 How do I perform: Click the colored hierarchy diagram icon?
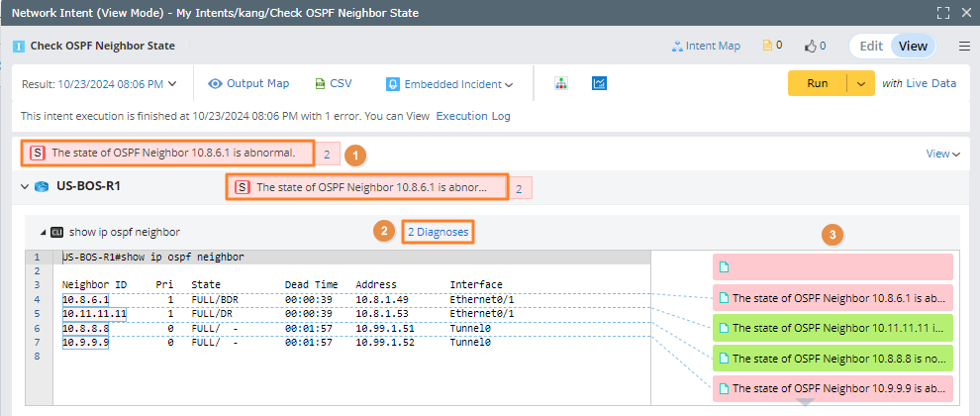pos(560,84)
